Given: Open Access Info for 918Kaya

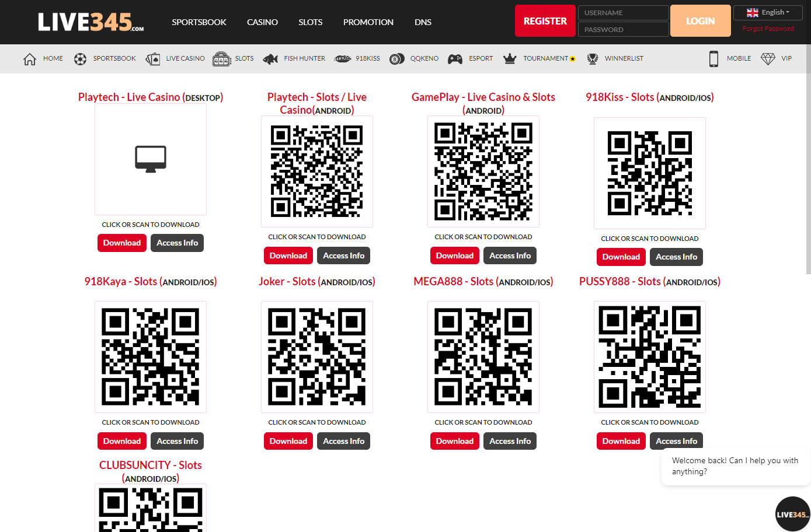Looking at the screenshot, I should 177,441.
